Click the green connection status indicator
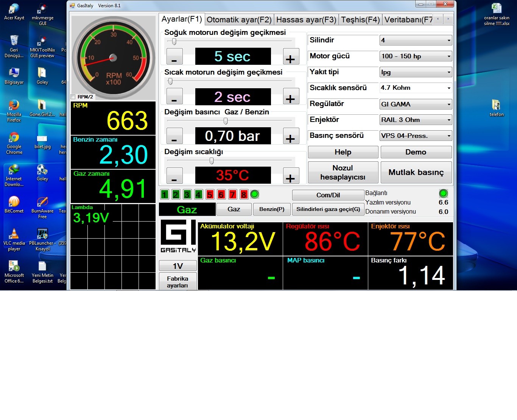 (x=443, y=194)
